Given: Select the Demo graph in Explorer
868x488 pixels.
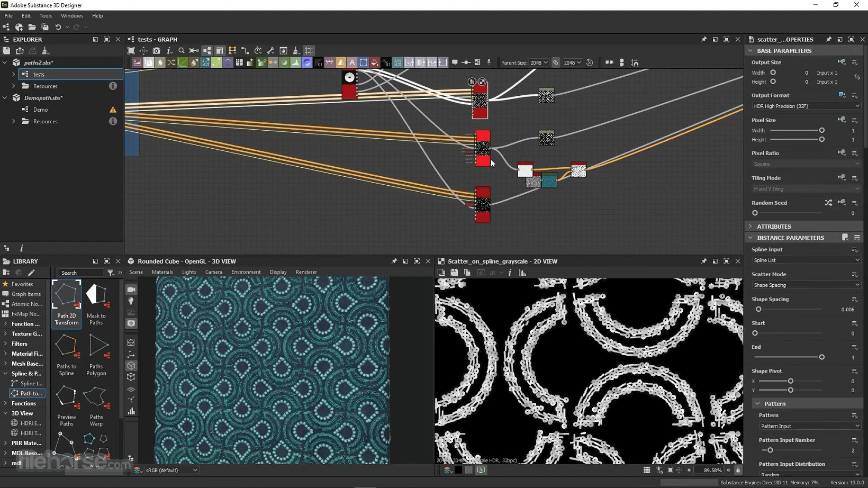Looking at the screenshot, I should tap(40, 110).
